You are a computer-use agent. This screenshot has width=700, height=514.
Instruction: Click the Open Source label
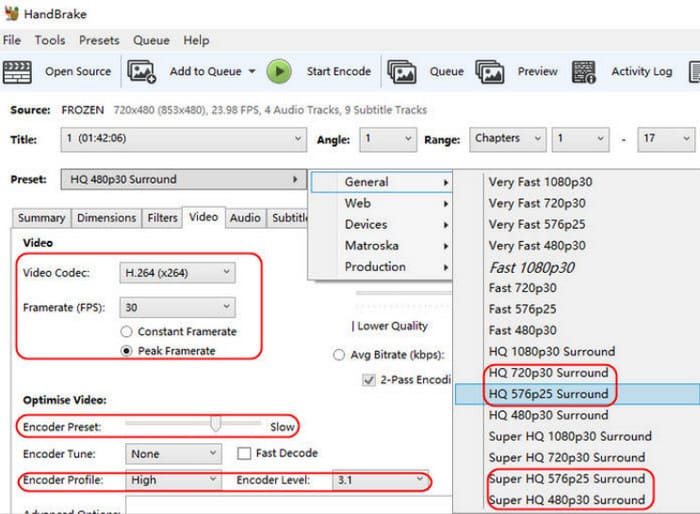tap(78, 71)
